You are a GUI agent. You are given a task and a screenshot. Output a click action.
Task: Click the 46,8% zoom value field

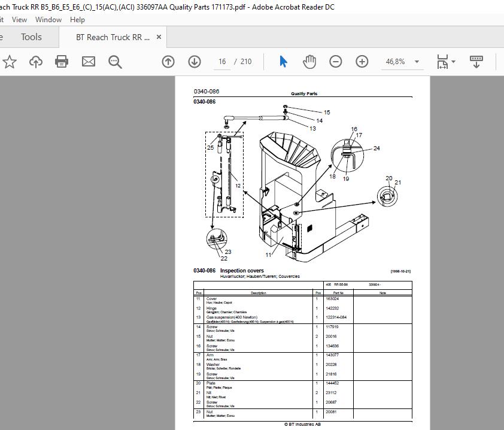tap(395, 62)
